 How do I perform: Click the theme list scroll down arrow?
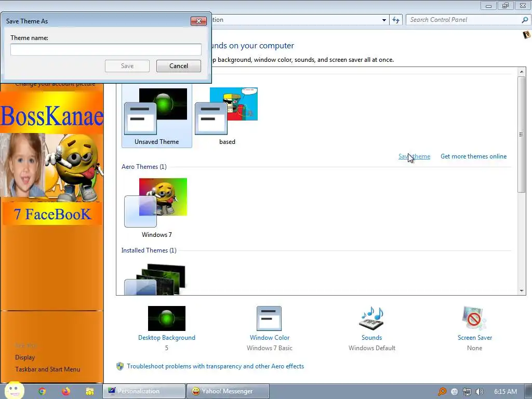[522, 291]
